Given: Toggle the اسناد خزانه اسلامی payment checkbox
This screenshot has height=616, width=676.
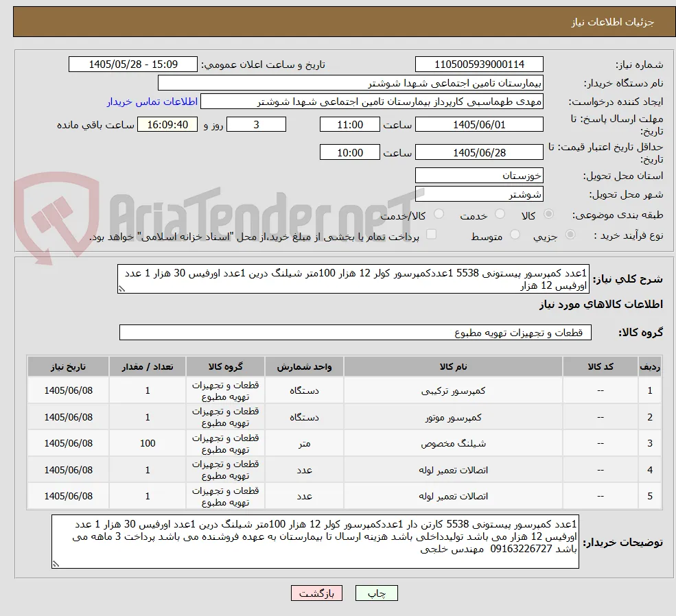Looking at the screenshot, I should 431,235.
